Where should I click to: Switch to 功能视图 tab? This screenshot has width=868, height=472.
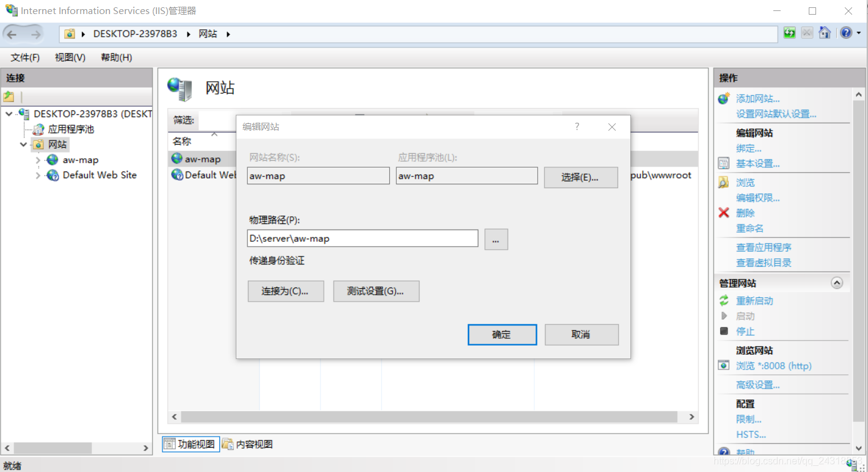tap(191, 444)
